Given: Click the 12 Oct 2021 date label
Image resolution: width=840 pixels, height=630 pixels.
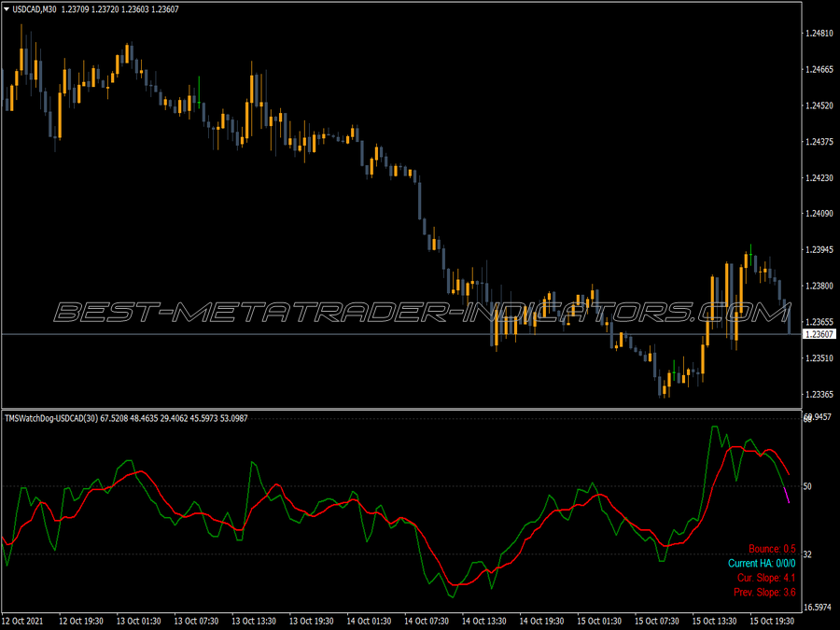Looking at the screenshot, I should 23,621.
